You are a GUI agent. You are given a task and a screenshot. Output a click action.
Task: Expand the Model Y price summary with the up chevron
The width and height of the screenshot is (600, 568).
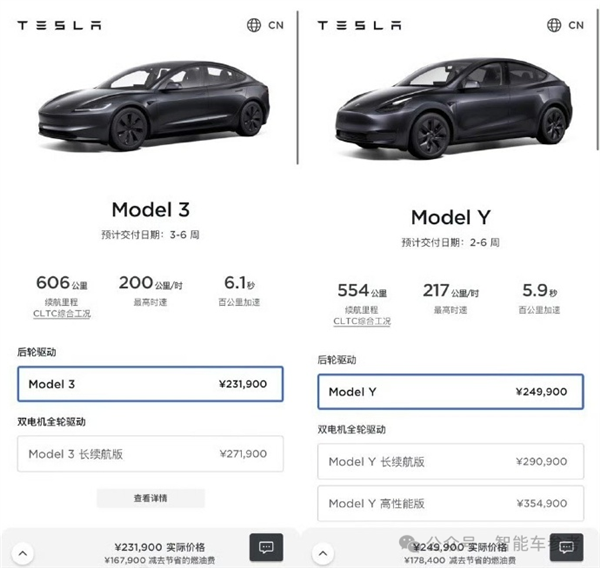pyautogui.click(x=323, y=551)
